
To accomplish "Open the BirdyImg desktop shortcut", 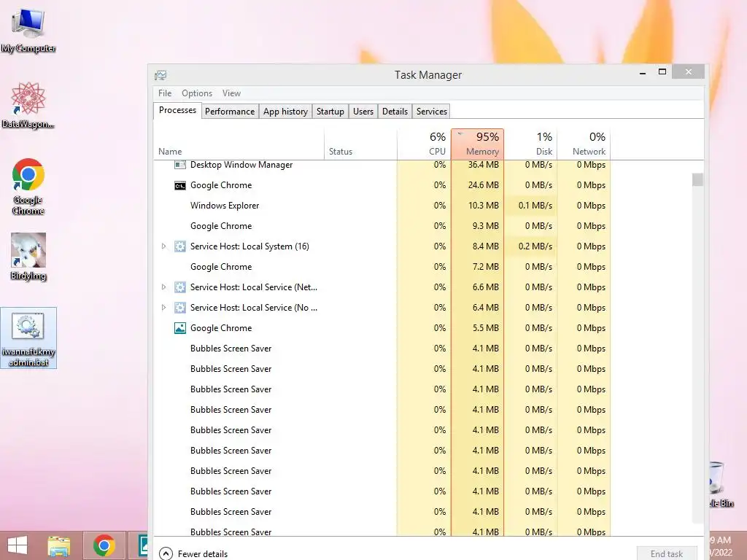I will 28,257.
